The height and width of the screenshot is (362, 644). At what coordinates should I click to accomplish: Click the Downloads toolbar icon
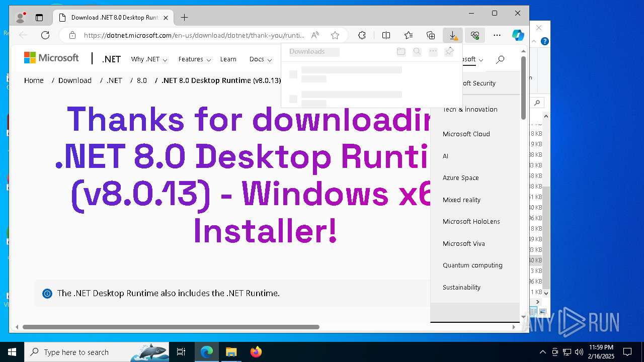point(453,35)
